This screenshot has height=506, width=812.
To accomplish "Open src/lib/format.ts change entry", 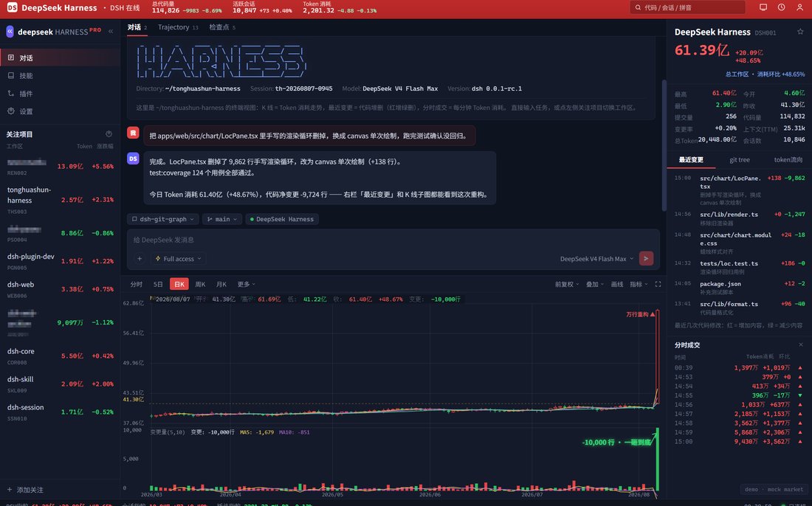I will [740, 308].
